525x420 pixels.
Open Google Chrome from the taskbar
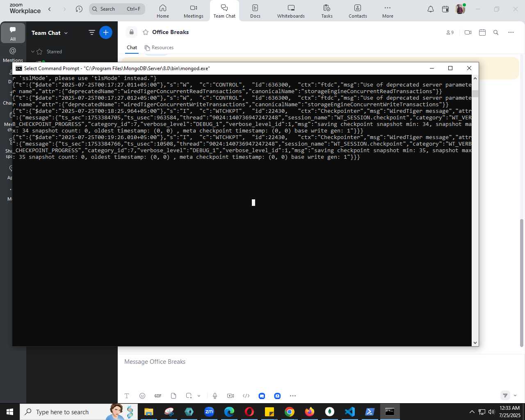click(290, 412)
